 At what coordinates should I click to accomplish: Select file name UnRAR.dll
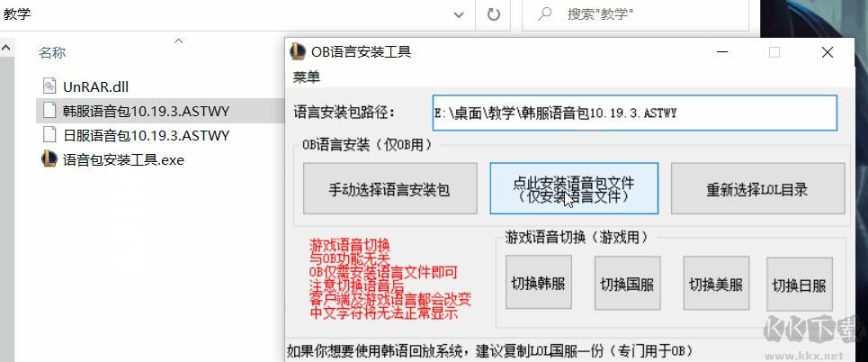(x=95, y=86)
